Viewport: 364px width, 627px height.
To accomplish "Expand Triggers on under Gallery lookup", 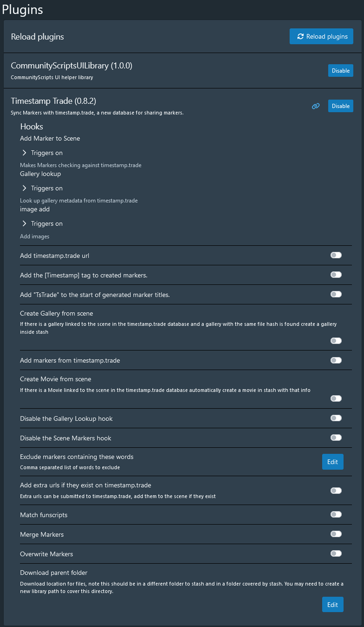I will coord(42,188).
